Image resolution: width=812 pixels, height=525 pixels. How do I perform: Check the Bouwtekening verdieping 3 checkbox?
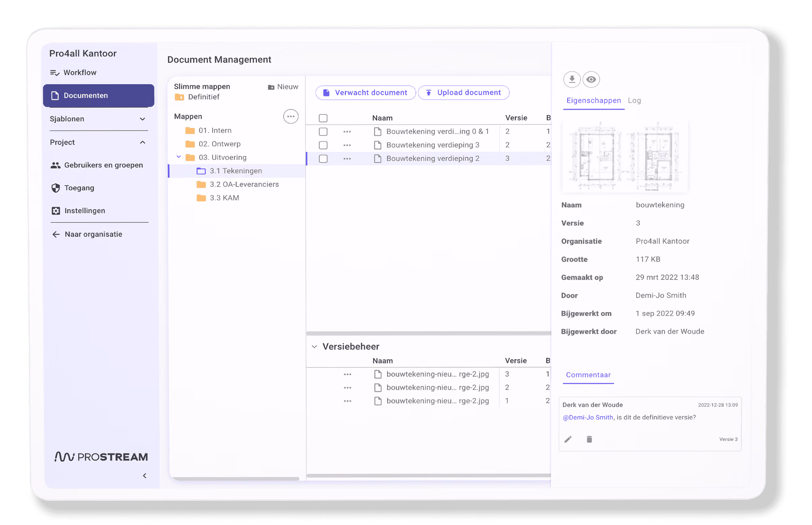[323, 145]
